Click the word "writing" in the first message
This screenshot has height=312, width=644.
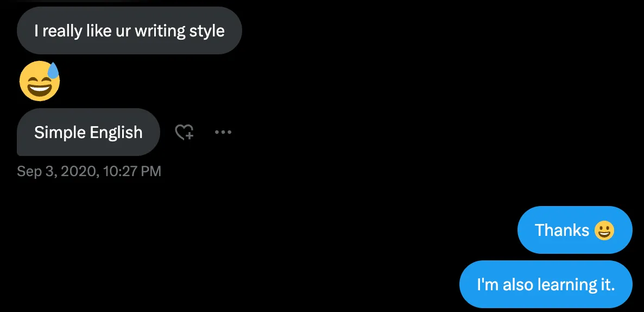coord(160,30)
